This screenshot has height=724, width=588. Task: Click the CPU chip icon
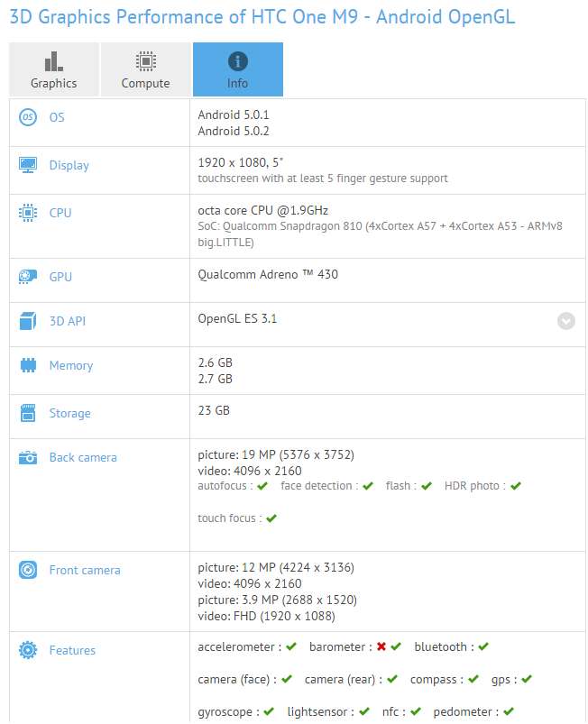tap(28, 213)
